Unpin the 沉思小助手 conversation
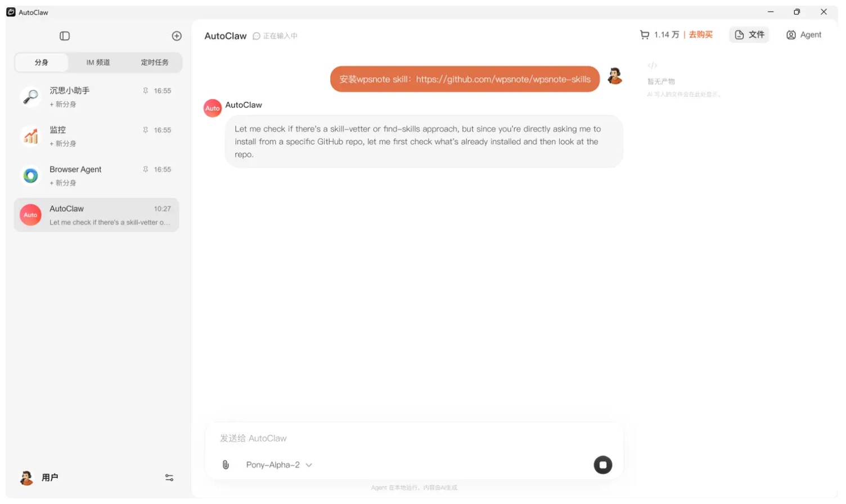The image size is (846, 504). tap(146, 91)
